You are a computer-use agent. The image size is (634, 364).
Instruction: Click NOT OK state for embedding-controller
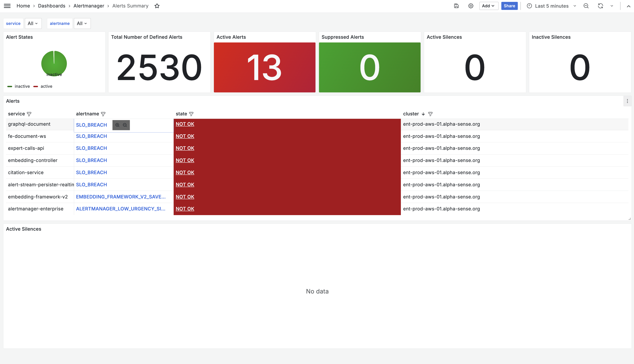click(x=185, y=160)
